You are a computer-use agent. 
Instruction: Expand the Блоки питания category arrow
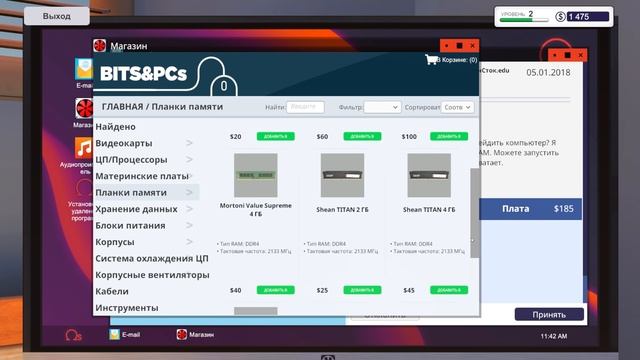pos(189,225)
